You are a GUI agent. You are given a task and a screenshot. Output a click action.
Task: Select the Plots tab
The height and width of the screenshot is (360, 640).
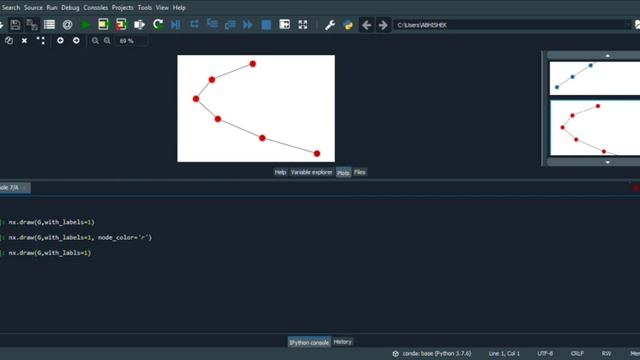[x=343, y=173]
